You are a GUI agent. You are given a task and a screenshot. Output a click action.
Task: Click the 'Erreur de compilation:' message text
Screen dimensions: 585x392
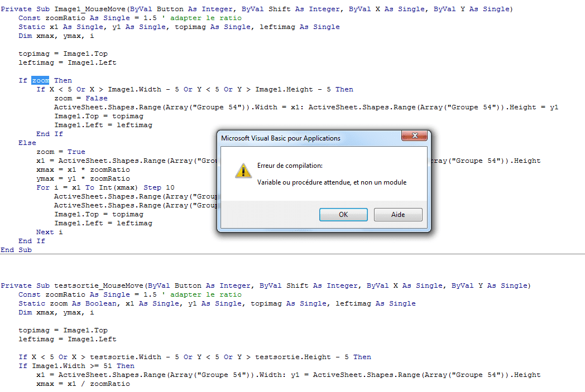[290, 166]
